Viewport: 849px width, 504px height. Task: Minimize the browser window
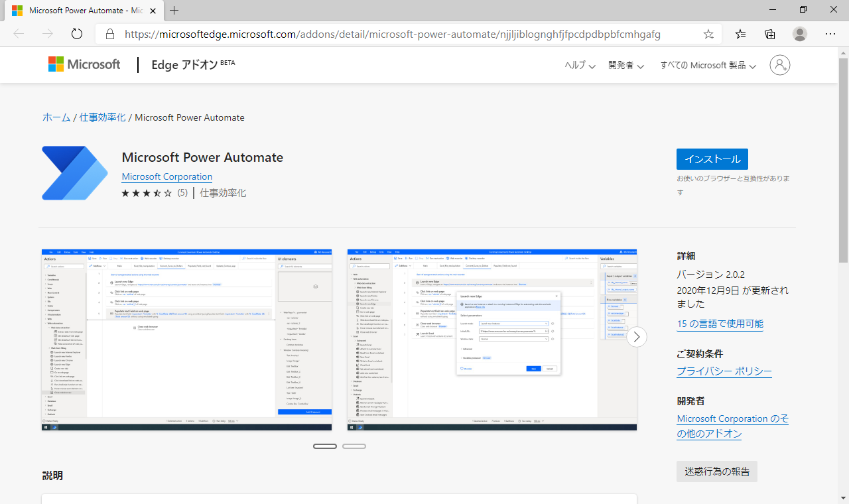point(772,10)
